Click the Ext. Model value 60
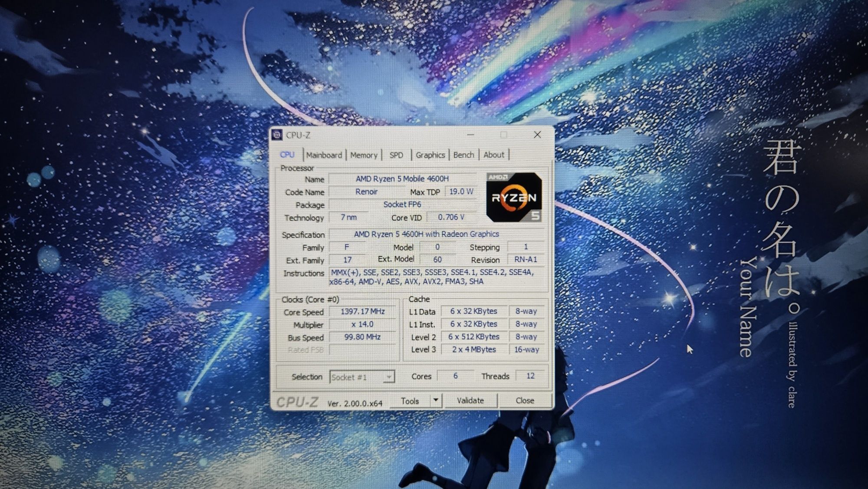This screenshot has width=868, height=489. pos(437,260)
